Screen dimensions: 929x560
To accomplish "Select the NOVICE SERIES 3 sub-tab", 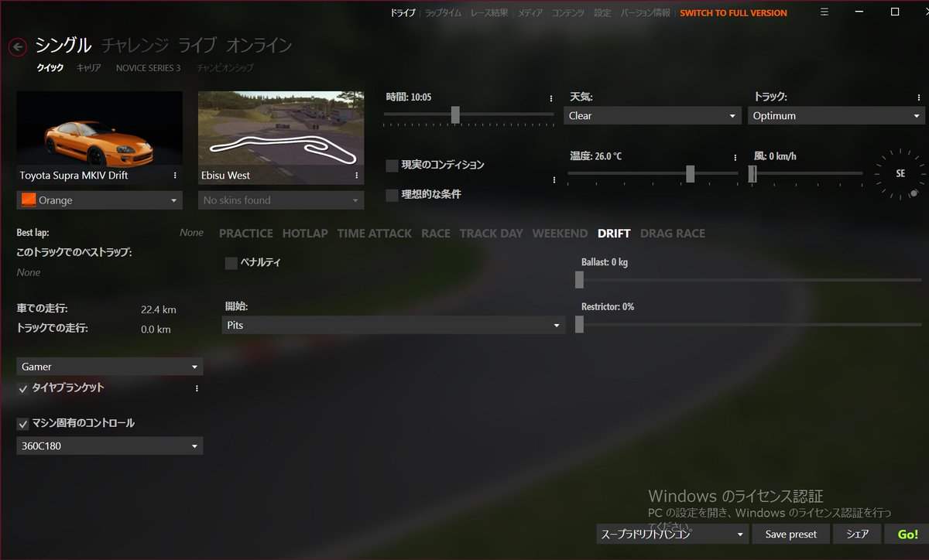I will pyautogui.click(x=148, y=68).
